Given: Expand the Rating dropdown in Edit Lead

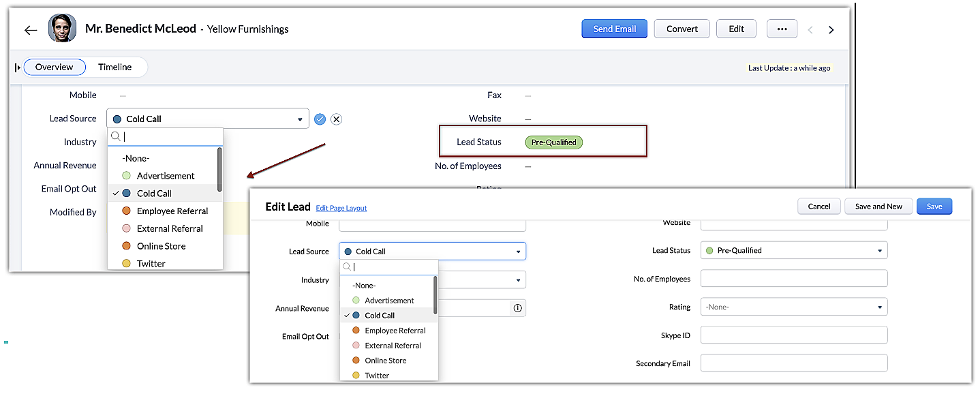Looking at the screenshot, I should [x=794, y=307].
